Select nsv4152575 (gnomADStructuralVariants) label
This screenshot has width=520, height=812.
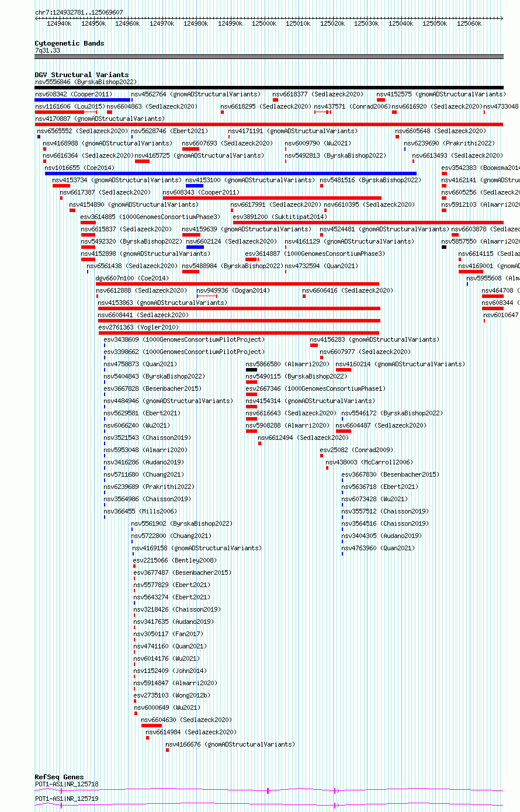click(x=441, y=95)
